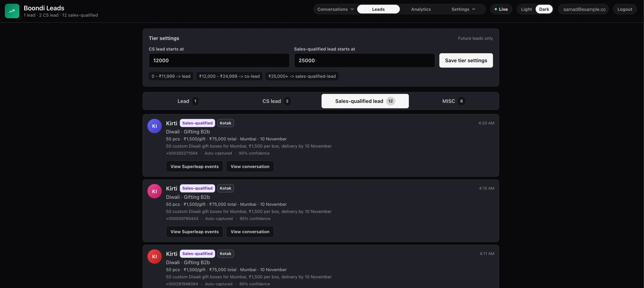Click the Sales-qualified badge on the 4:20 AM lead

[197, 123]
